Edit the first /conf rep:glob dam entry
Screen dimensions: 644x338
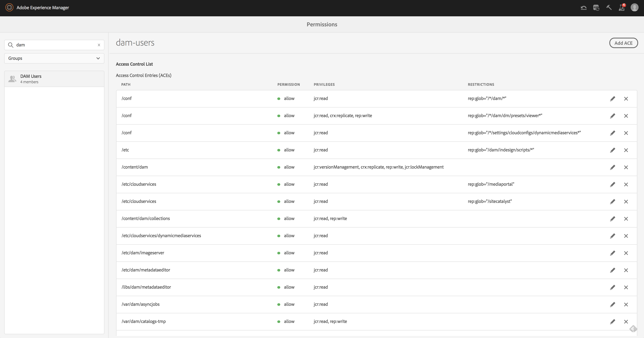click(x=612, y=99)
